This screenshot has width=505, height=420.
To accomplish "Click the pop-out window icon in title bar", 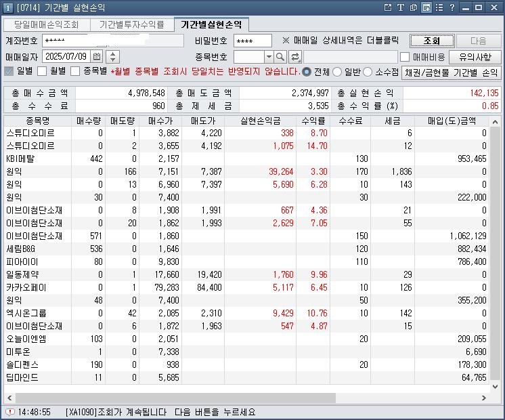I will (x=389, y=7).
